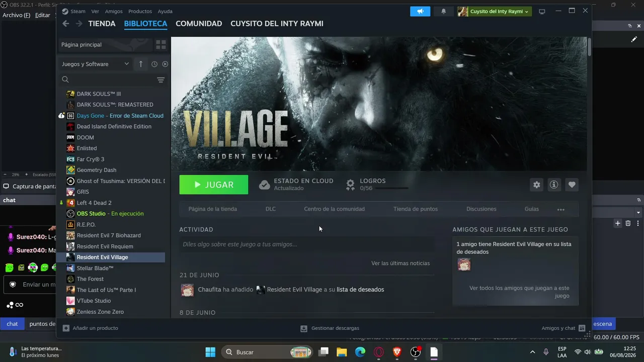Filter library by recent activity clock icon
The width and height of the screenshot is (644, 362).
154,64
